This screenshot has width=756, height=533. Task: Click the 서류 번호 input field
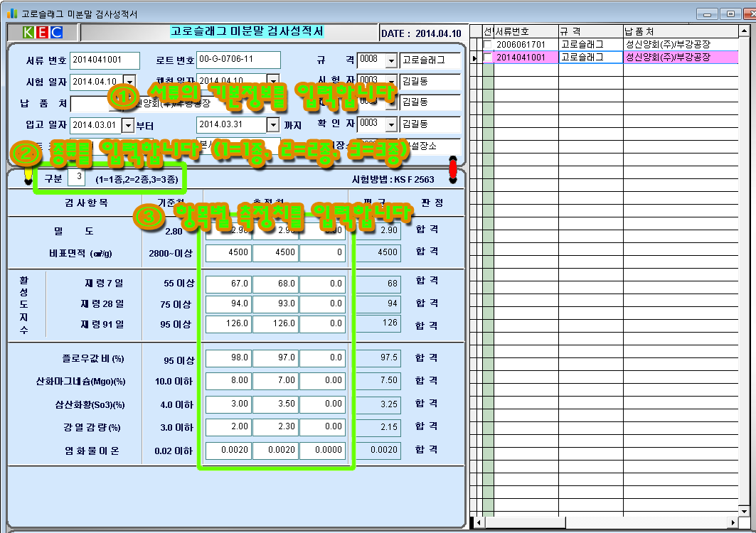tap(105, 60)
